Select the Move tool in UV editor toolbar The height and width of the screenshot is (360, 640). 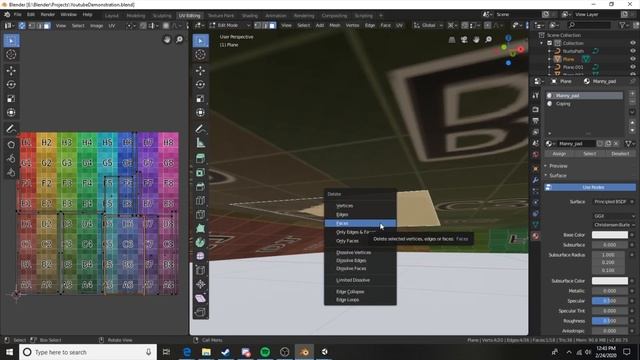11,71
